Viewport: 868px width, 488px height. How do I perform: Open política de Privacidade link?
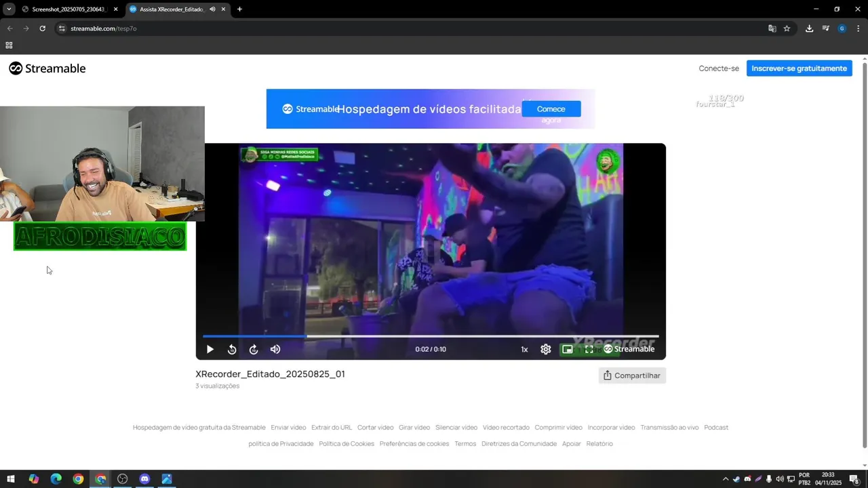pyautogui.click(x=281, y=444)
